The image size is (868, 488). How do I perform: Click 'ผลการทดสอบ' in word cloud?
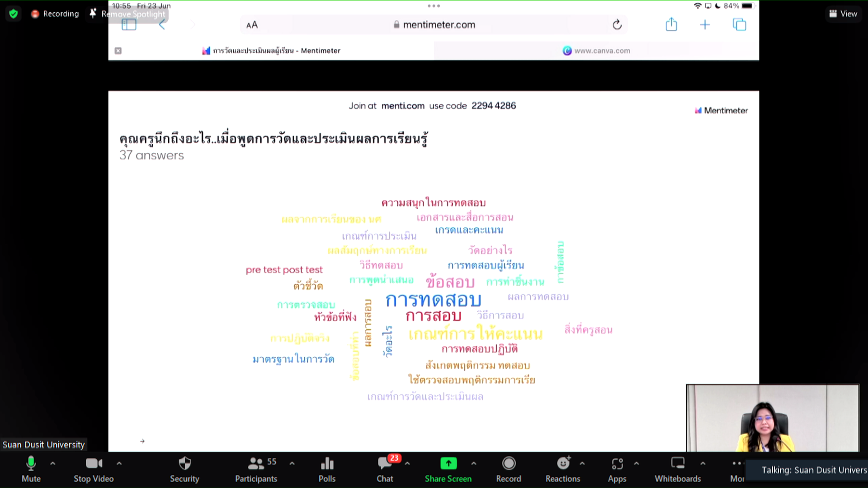(x=538, y=297)
